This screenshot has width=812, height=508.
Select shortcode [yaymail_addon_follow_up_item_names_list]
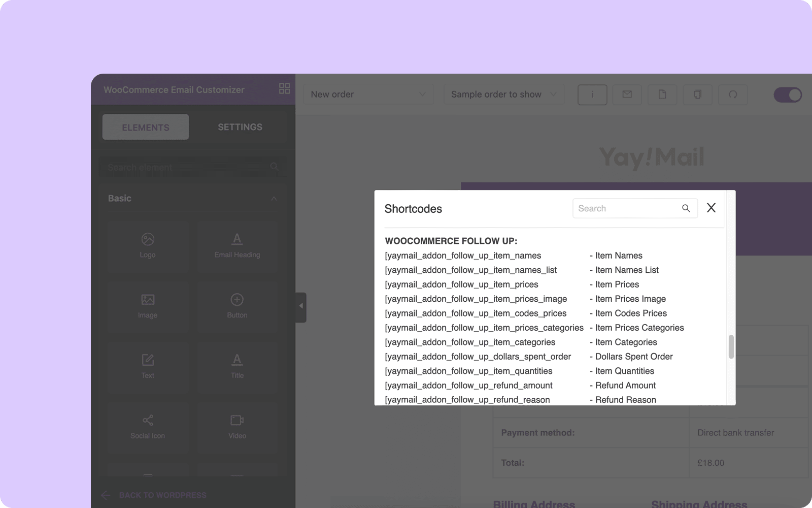click(x=471, y=270)
